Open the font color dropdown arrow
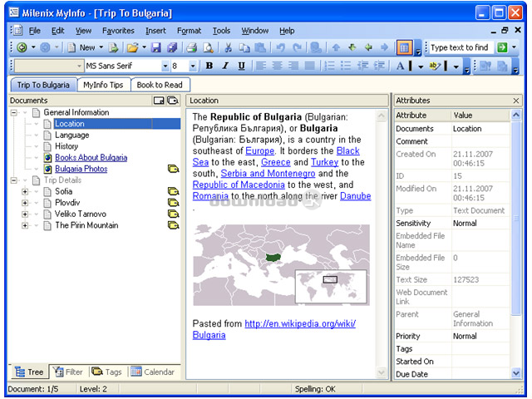Screen dimensions: 532x399 click(421, 66)
